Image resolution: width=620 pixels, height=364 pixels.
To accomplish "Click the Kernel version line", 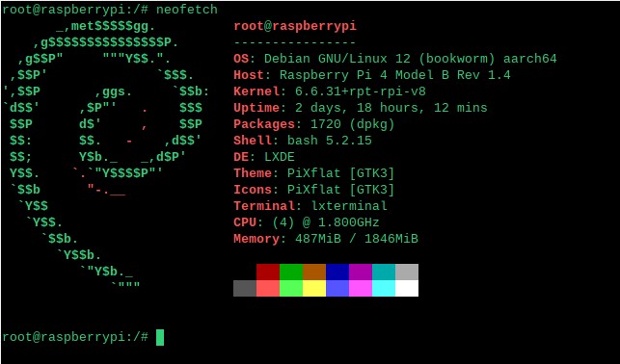I will (330, 91).
